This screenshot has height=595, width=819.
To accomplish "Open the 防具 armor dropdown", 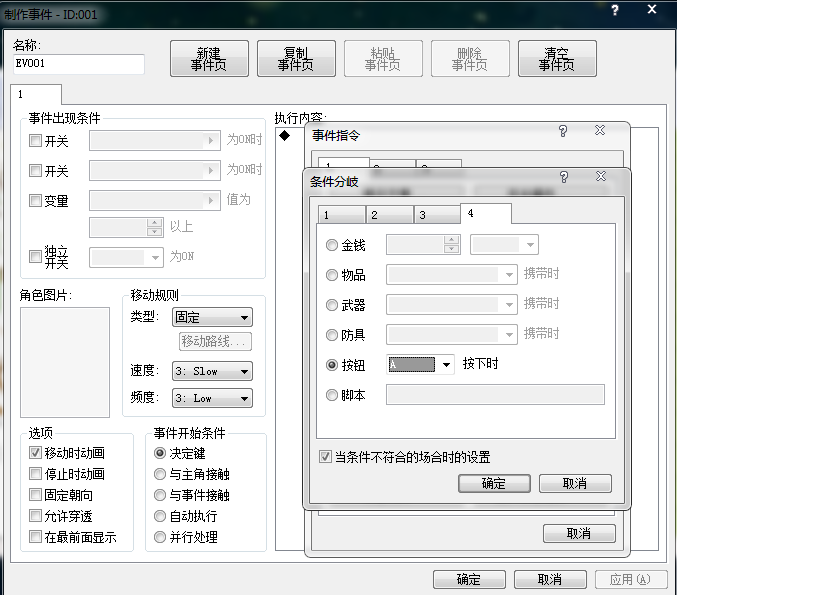I will point(451,334).
